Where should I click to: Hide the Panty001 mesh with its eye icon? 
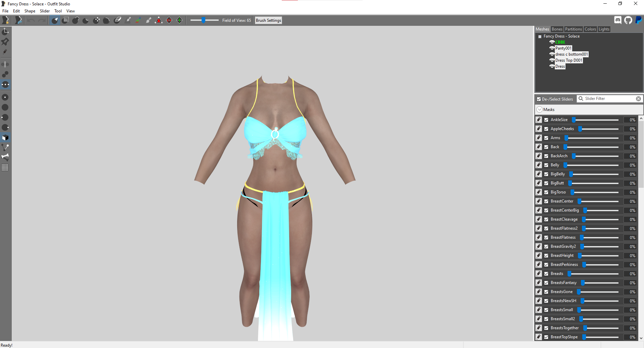[x=552, y=48]
